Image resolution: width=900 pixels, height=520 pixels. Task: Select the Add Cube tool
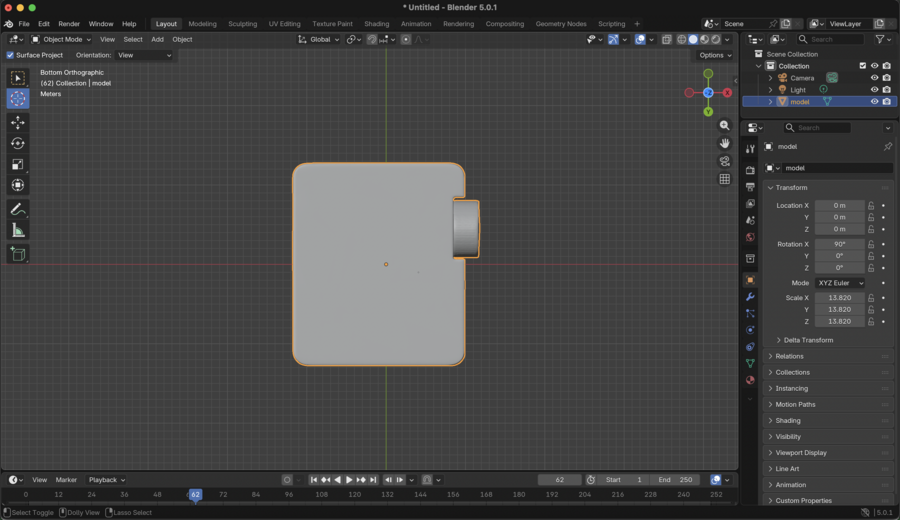18,254
